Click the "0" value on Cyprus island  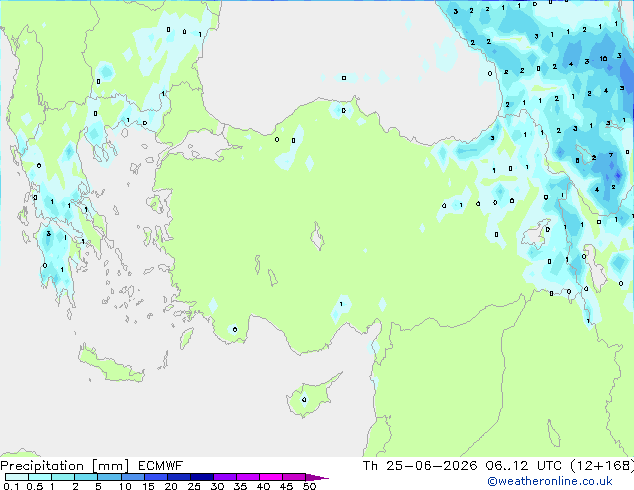pyautogui.click(x=304, y=400)
